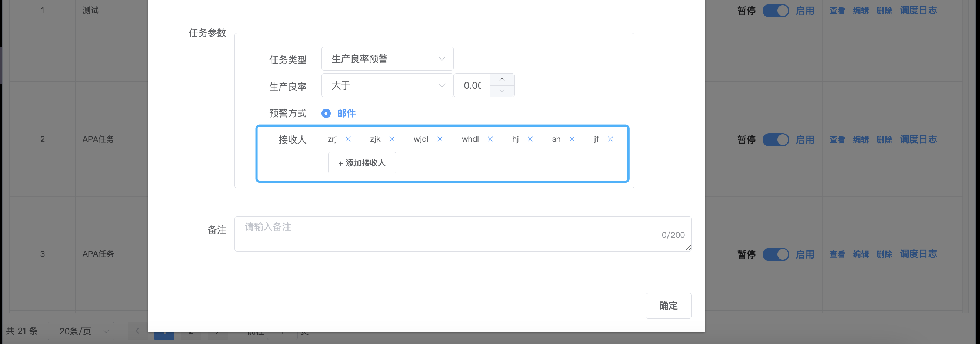Remove whdl recipient tag
This screenshot has height=344, width=980.
490,139
